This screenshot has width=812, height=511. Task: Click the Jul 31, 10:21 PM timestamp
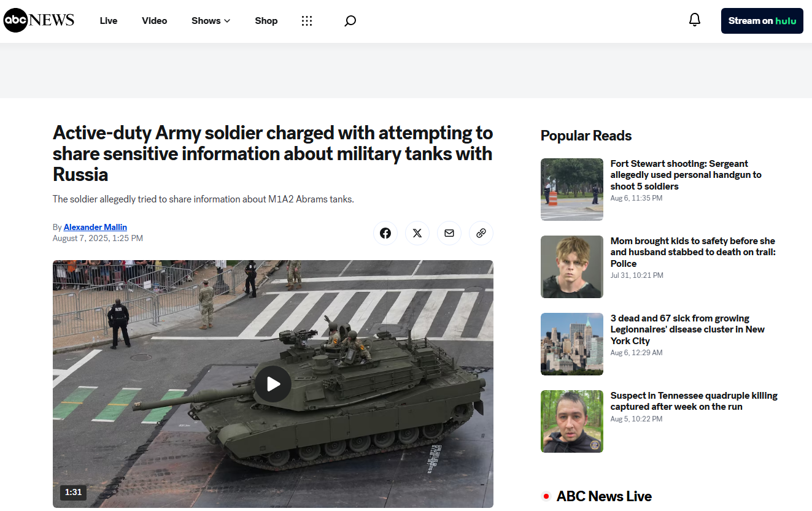(637, 275)
